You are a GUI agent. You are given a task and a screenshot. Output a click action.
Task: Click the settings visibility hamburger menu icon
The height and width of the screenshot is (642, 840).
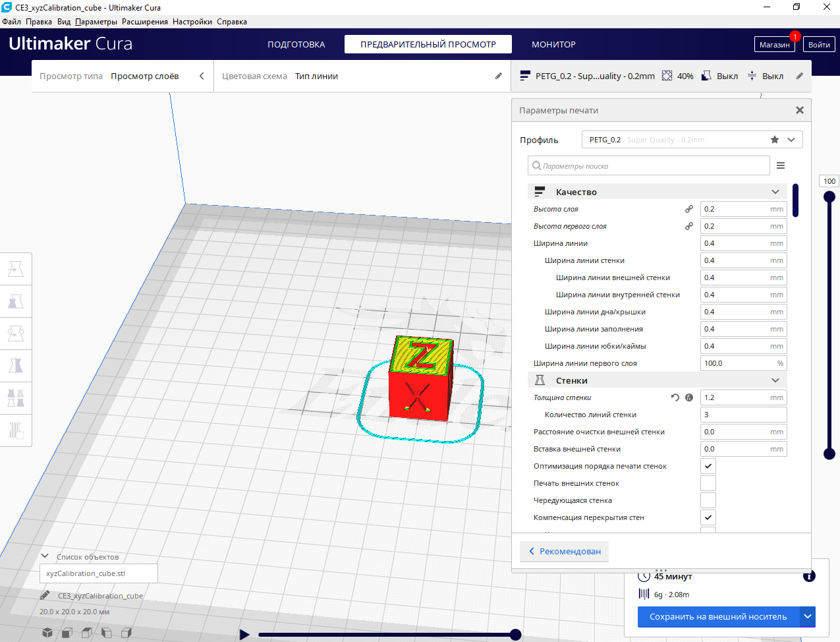coord(781,165)
